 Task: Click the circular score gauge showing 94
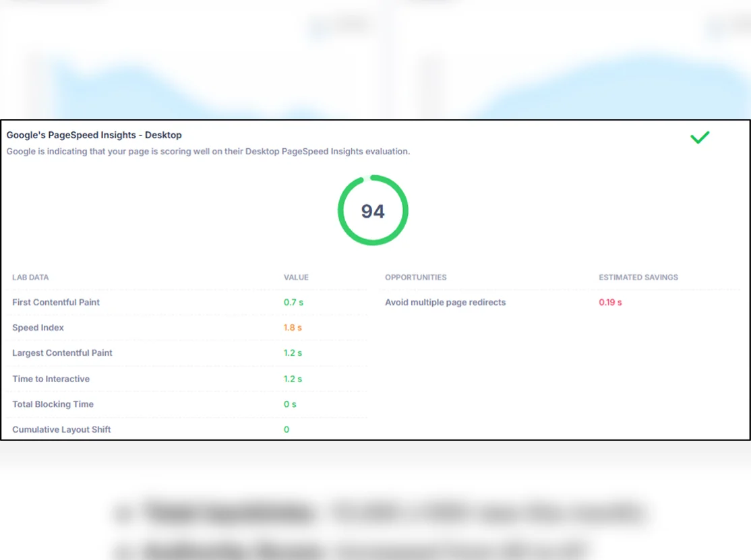pos(373,211)
